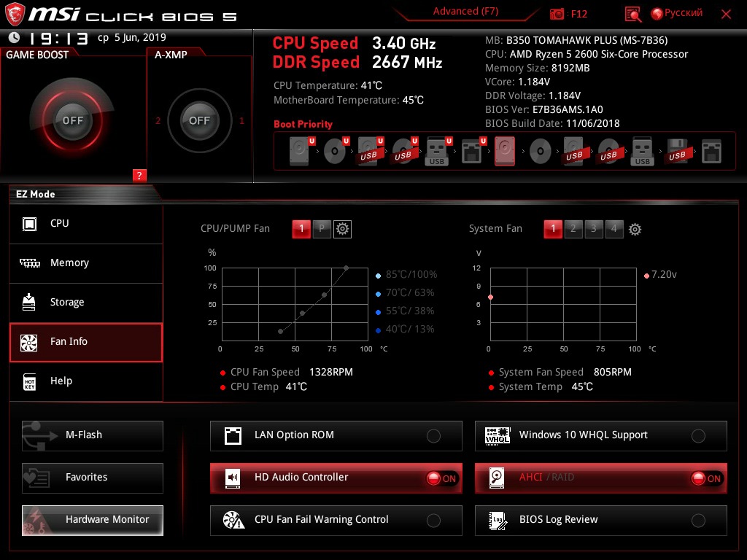Select the UEFI optical disc boot device

click(336, 152)
